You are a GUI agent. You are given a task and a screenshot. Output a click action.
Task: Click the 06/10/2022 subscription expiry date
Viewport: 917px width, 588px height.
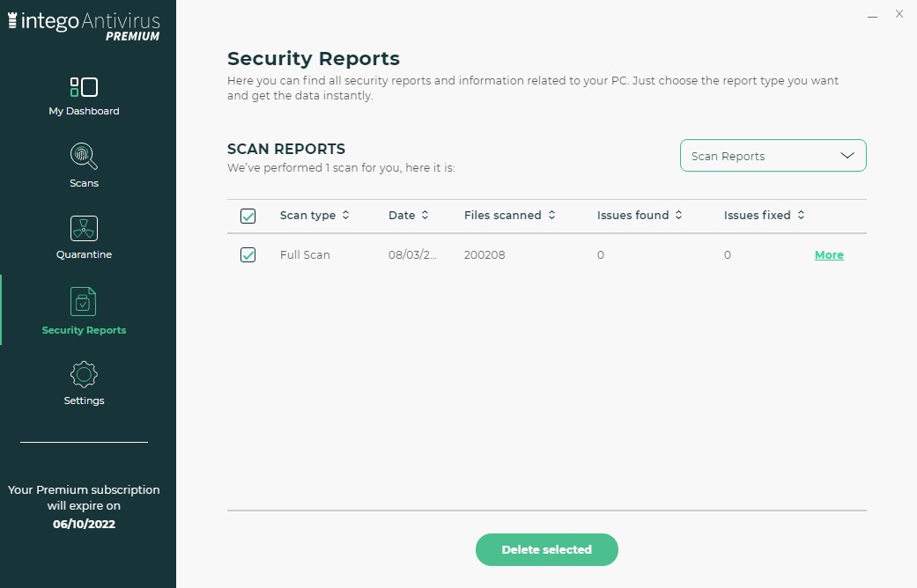point(84,525)
